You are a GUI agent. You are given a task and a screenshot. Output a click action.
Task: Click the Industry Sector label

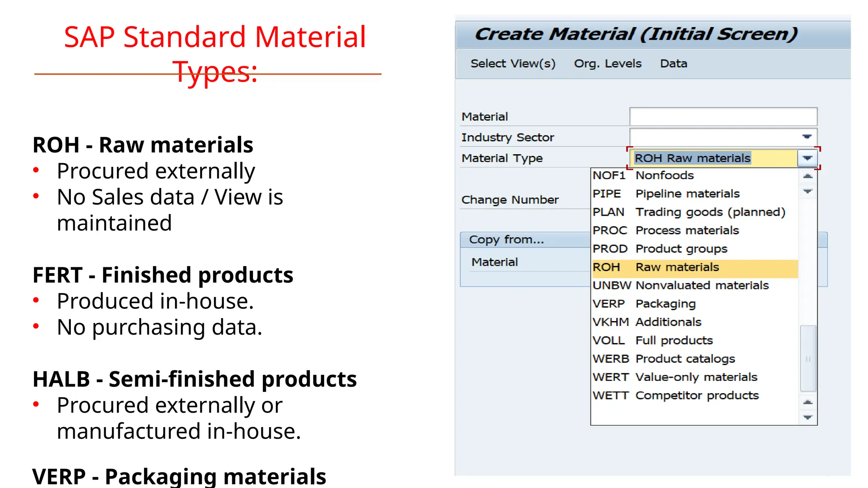point(507,137)
